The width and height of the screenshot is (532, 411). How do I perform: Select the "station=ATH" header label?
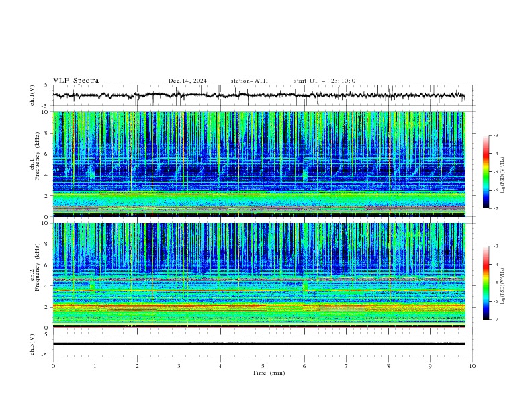(249, 81)
